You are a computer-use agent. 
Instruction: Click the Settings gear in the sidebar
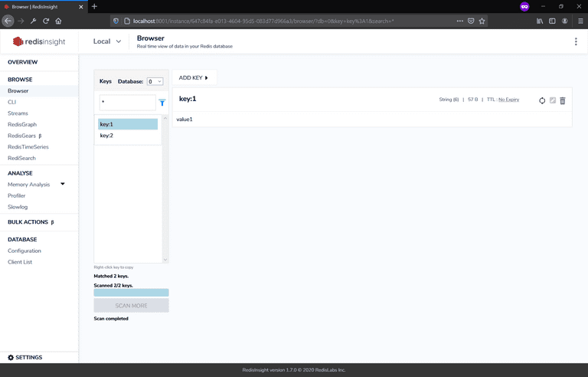tap(24, 357)
